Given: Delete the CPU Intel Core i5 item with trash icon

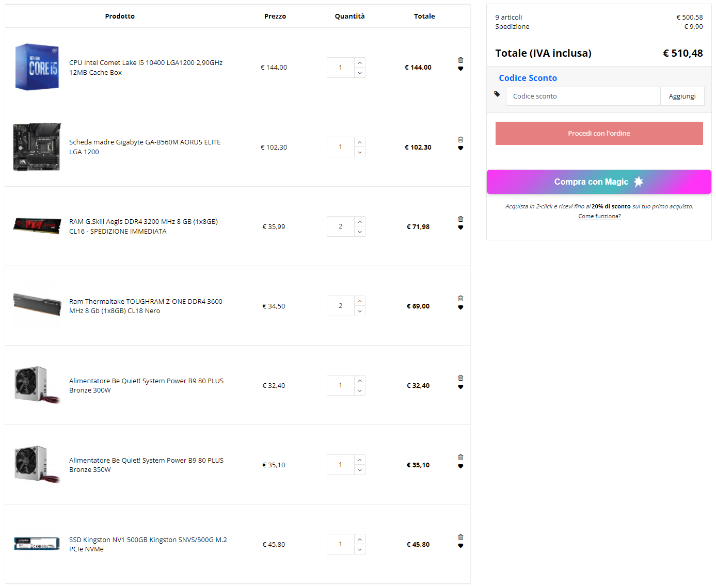Looking at the screenshot, I should 460,60.
